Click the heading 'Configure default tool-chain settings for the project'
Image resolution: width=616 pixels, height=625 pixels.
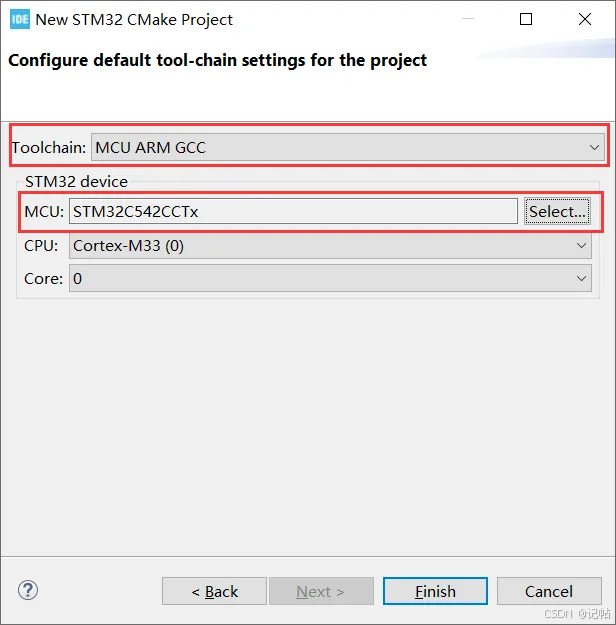click(x=217, y=61)
